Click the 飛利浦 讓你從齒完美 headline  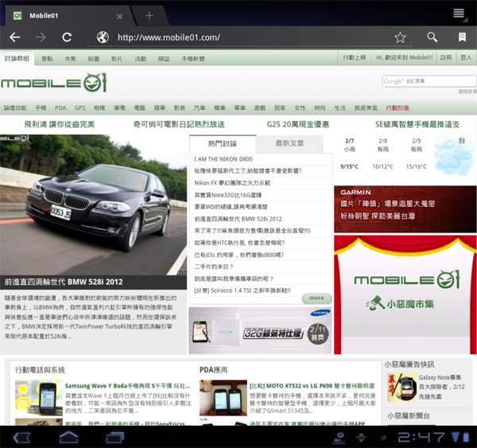pyautogui.click(x=60, y=124)
